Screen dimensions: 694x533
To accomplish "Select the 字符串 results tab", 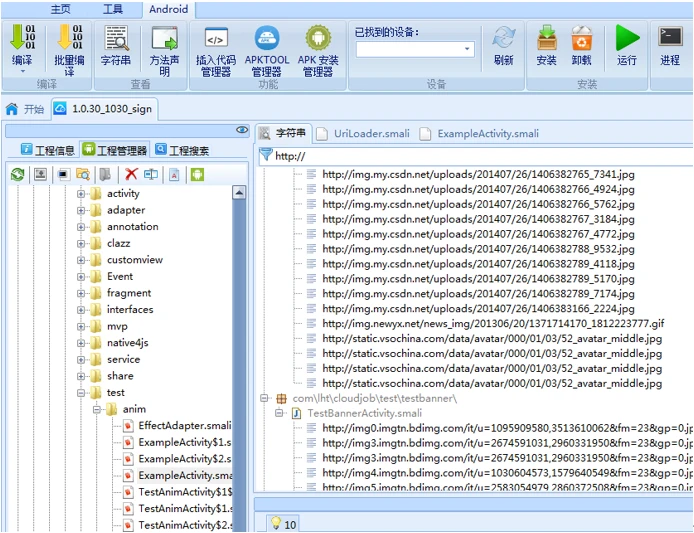I will [283, 133].
